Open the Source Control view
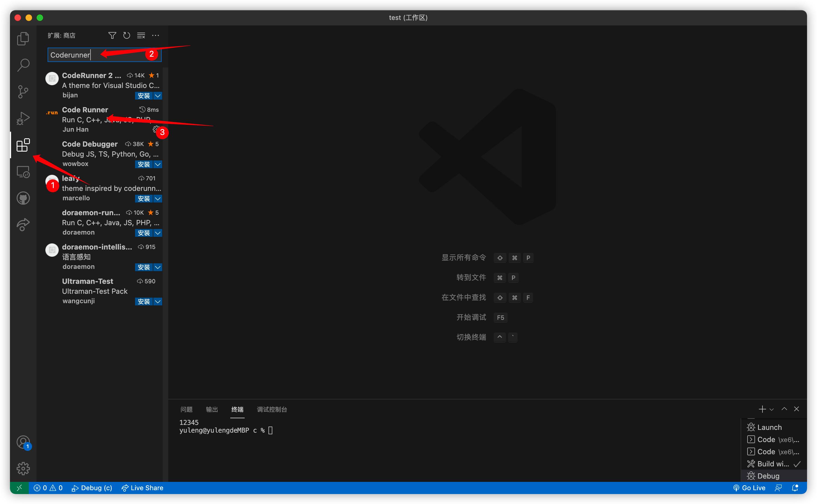Viewport: 817px width, 504px height. (x=23, y=92)
